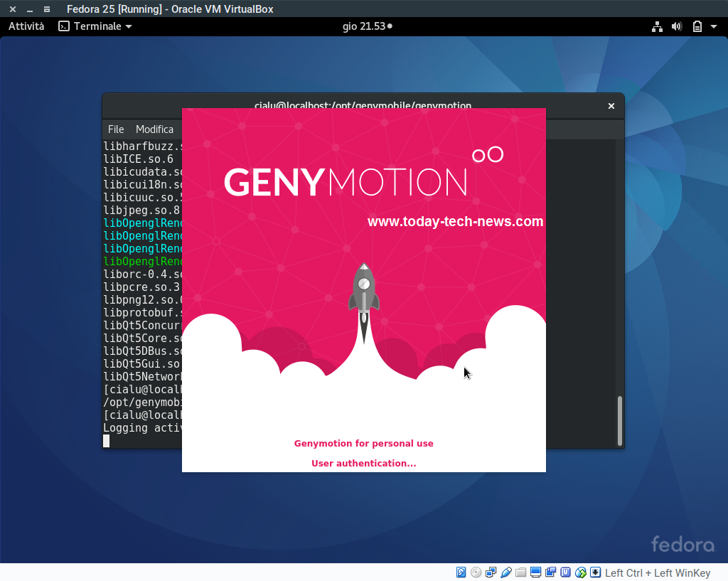Click the USB devices icon in VirtualBox status bar

coord(506,572)
